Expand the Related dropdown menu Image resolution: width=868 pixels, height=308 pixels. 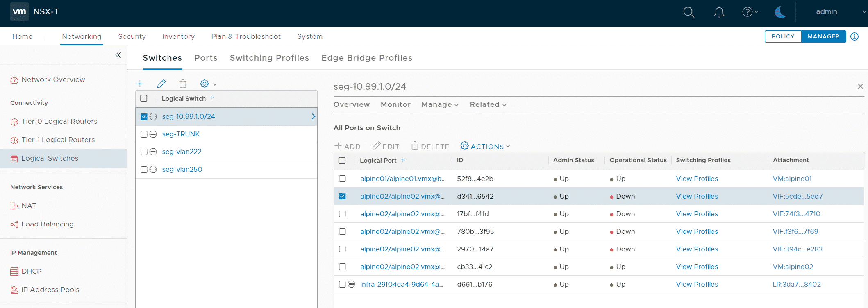click(488, 105)
